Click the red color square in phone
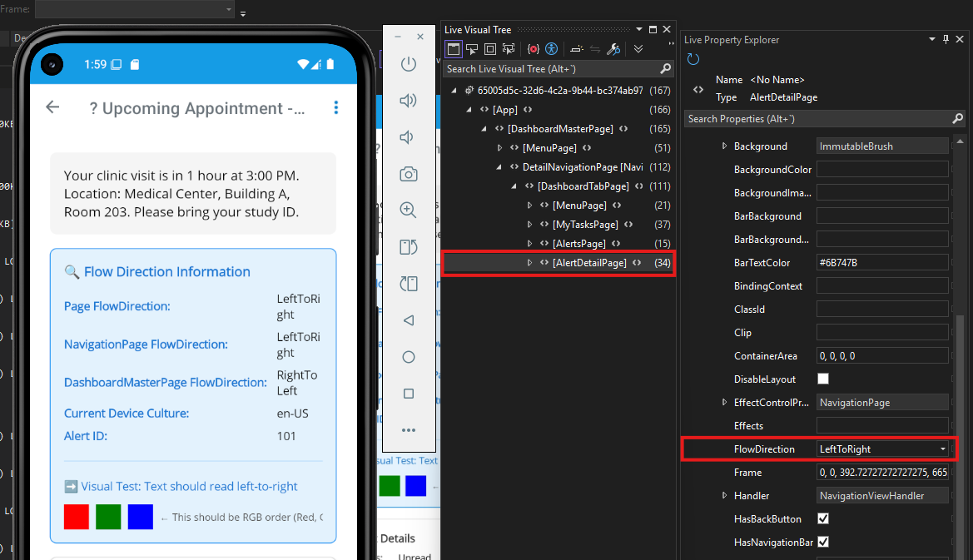973x560 pixels. (77, 517)
